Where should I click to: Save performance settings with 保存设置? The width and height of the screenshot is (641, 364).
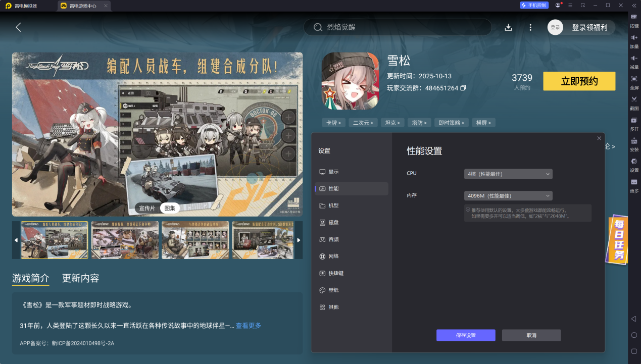[x=465, y=335]
